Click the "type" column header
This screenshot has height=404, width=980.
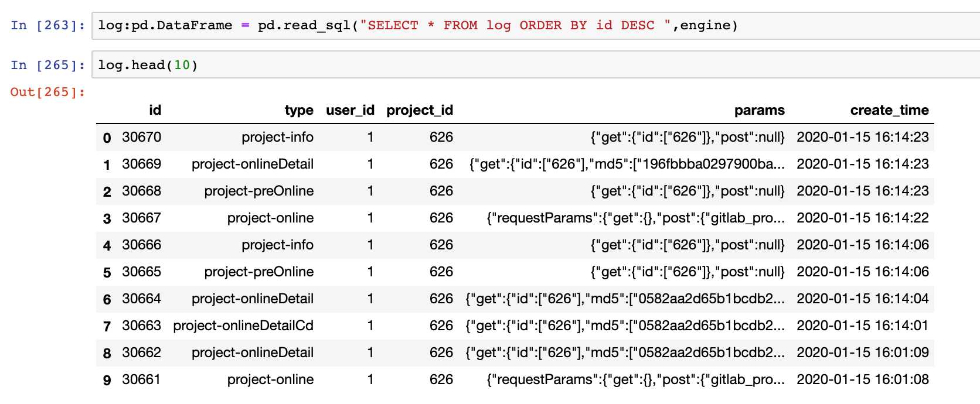click(299, 110)
